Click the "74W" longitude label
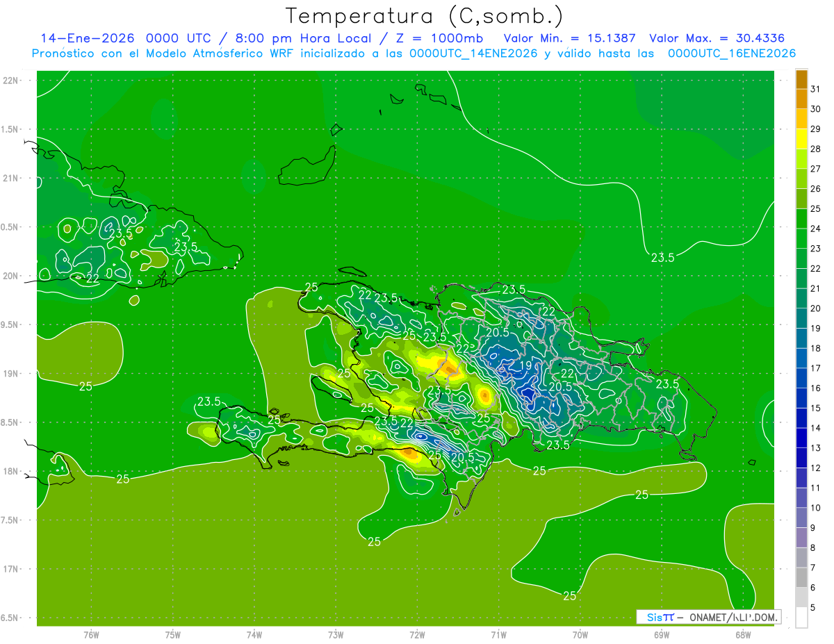 coord(254,634)
